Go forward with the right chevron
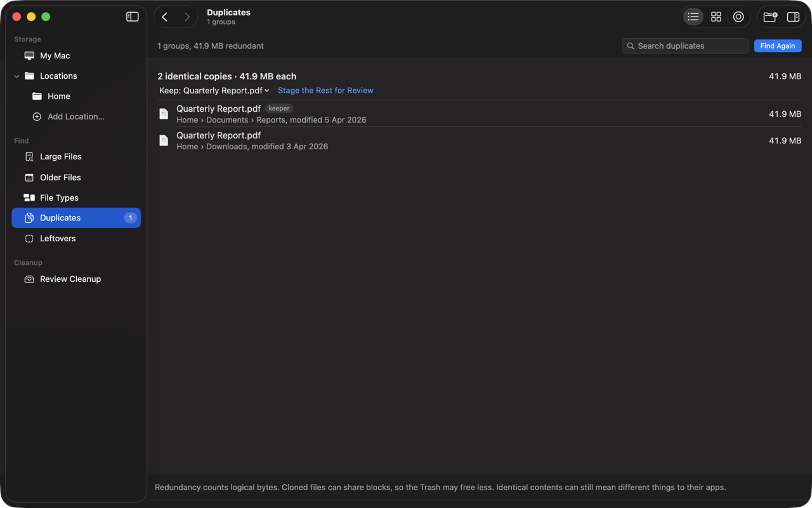Viewport: 812px width, 508px height. [187, 17]
